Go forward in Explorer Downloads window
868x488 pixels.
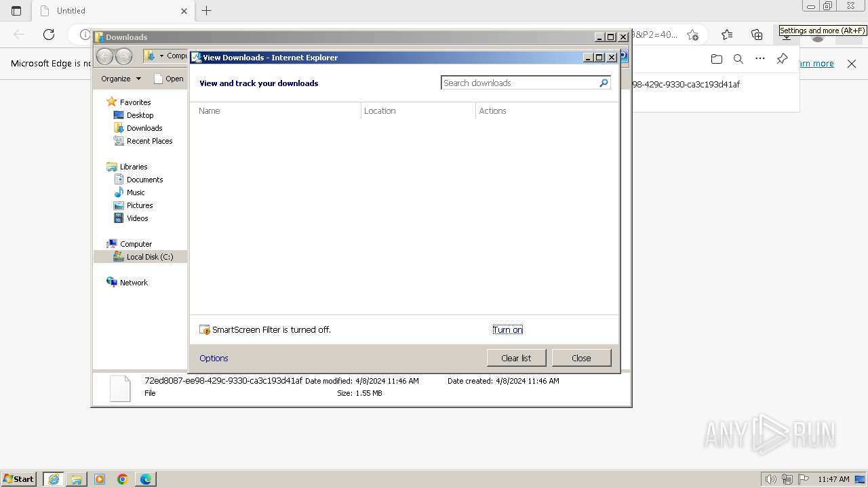pos(123,56)
